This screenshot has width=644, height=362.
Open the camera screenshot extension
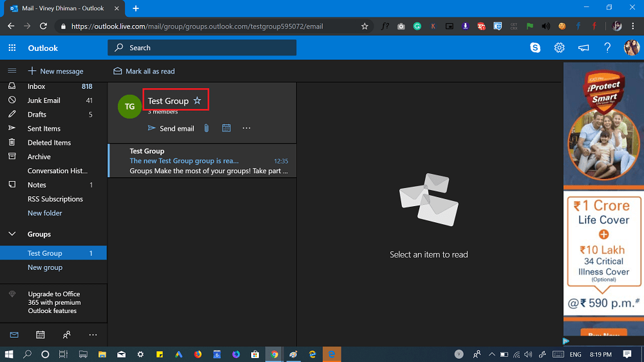coord(401,26)
